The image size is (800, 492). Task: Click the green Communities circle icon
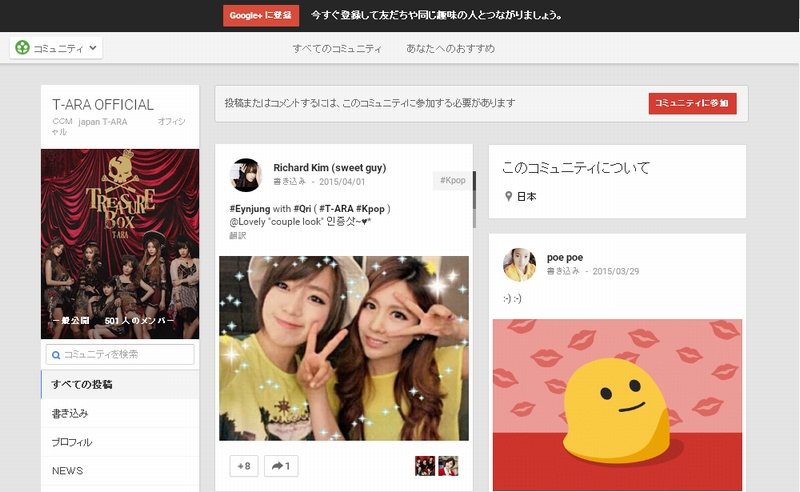[x=22, y=47]
